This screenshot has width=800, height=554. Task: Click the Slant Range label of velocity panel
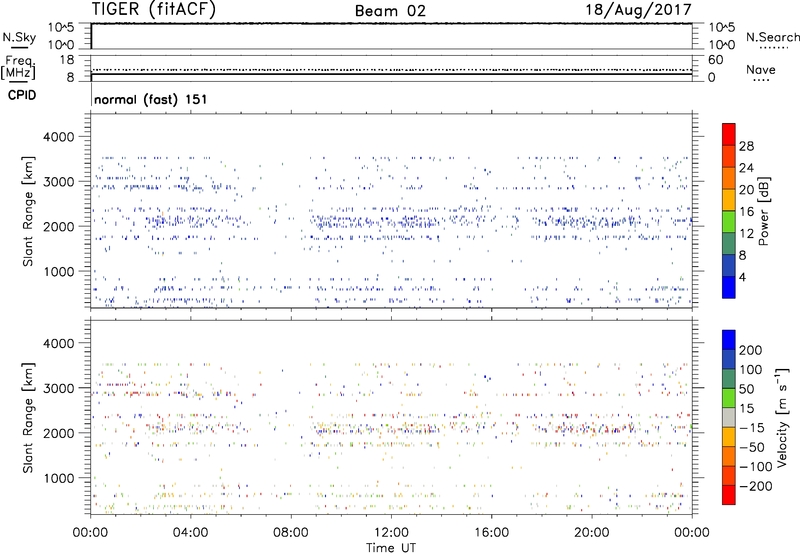(28, 418)
